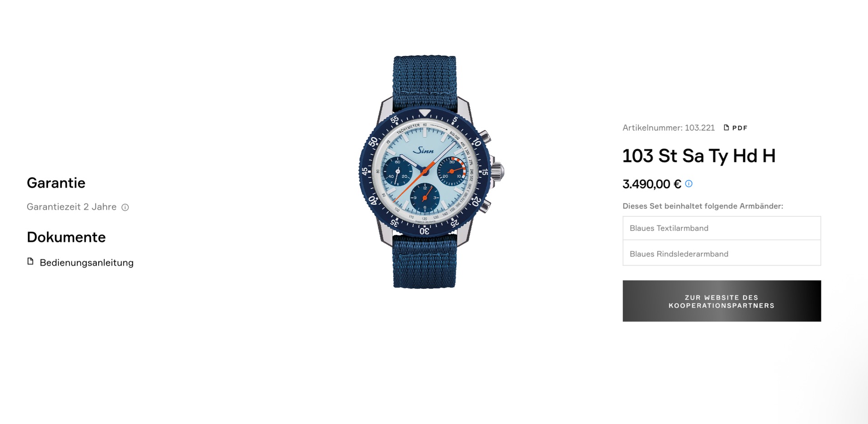Click the PDF text label

[x=740, y=128]
